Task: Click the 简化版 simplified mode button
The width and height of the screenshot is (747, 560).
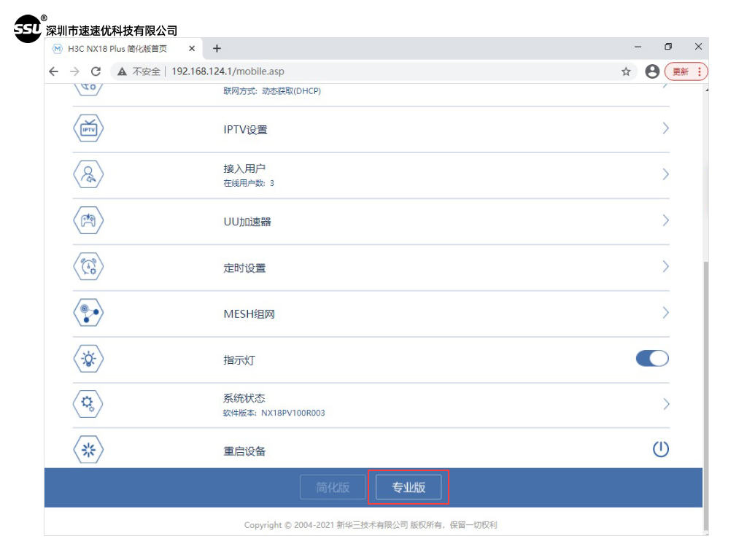Action: click(333, 488)
